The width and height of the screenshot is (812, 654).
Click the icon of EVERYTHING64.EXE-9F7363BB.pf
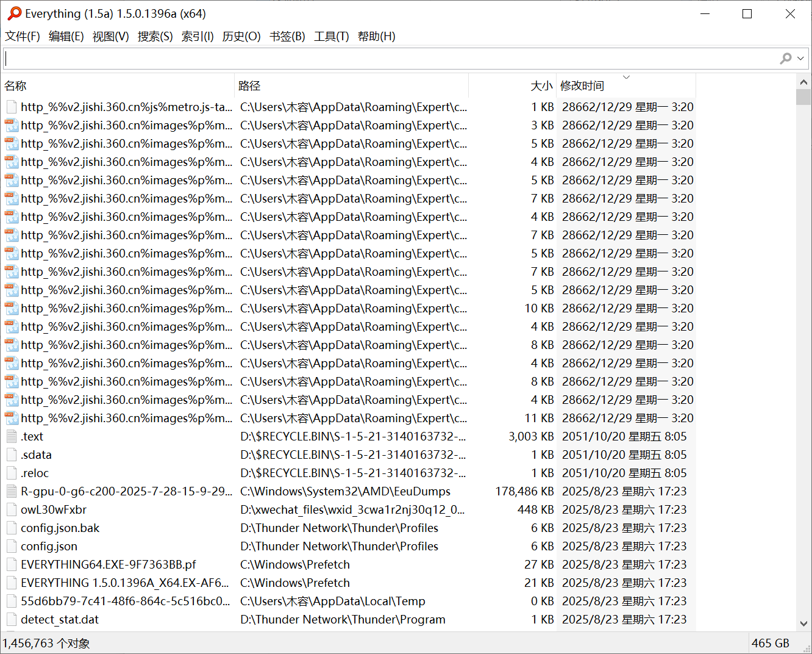click(x=12, y=564)
